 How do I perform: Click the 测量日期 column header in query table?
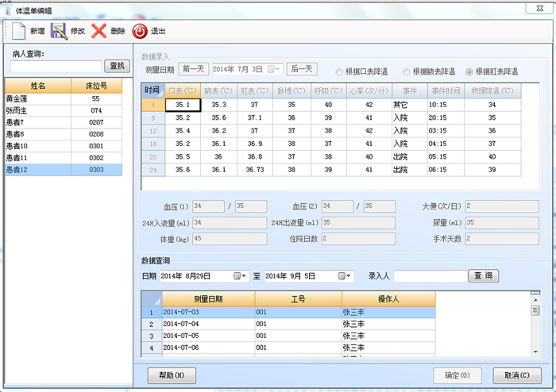(208, 299)
